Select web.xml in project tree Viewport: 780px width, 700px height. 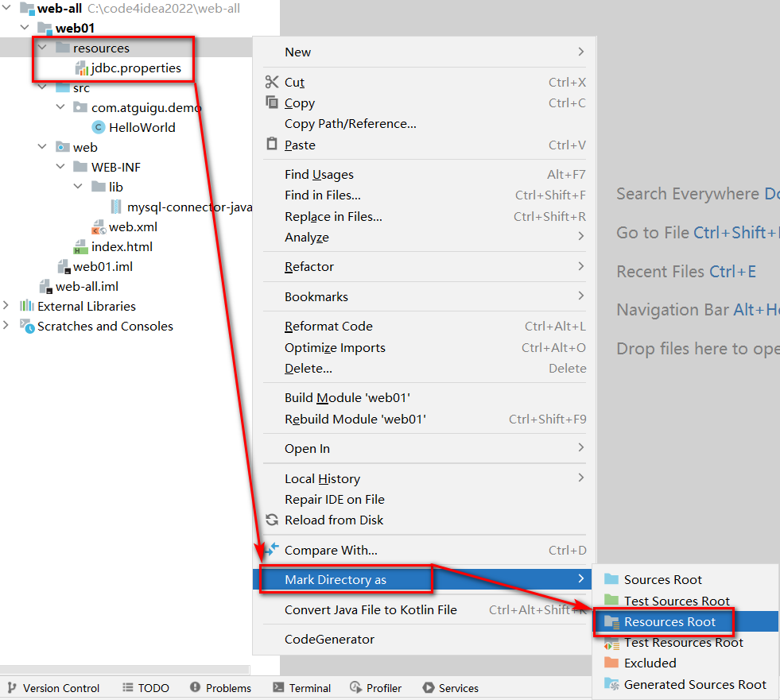point(133,226)
